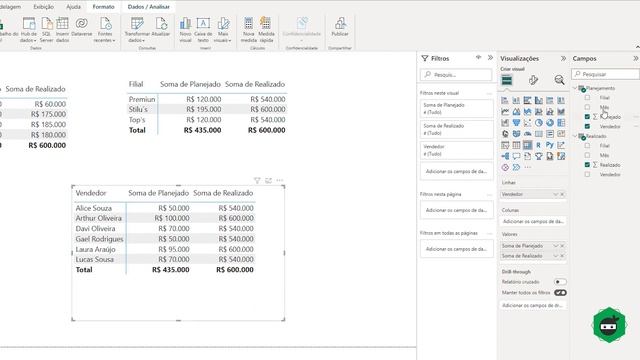Click the Dataverse ribbon icon
The image size is (640, 360).
(82, 27)
